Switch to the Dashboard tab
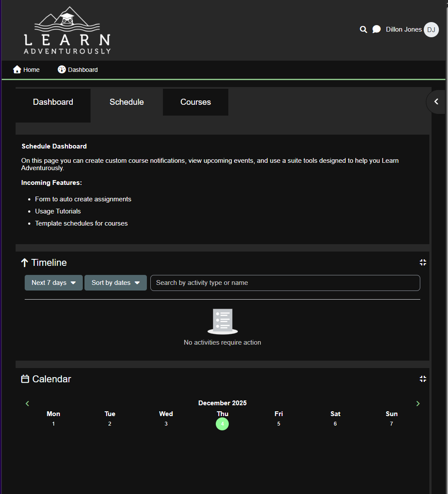 [53, 102]
